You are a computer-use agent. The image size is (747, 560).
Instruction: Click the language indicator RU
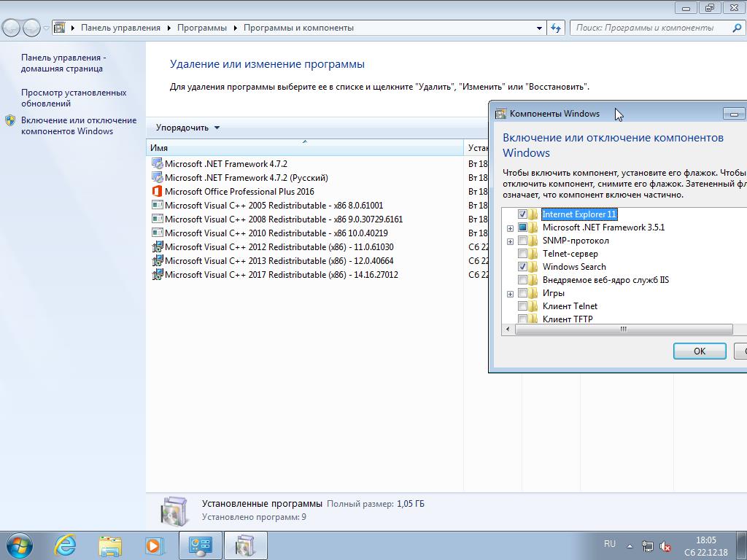[x=609, y=544]
